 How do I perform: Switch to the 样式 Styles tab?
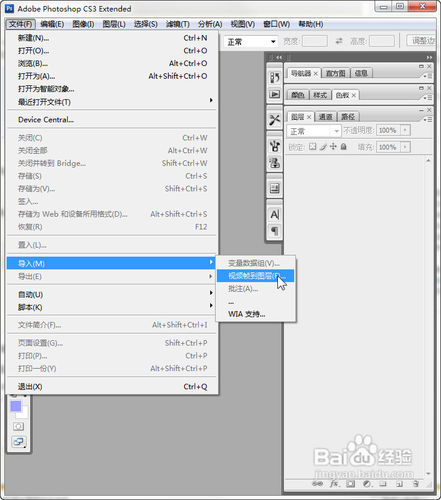[x=320, y=95]
